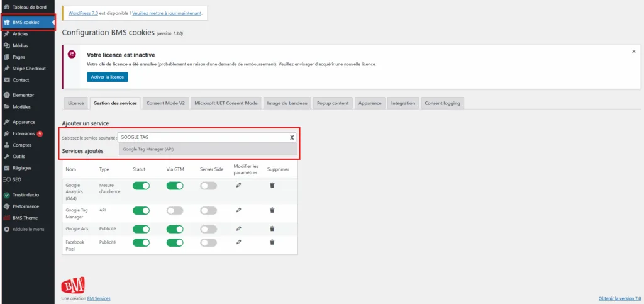Click the Contact envelope icon
The width and height of the screenshot is (644, 304).
click(6, 80)
